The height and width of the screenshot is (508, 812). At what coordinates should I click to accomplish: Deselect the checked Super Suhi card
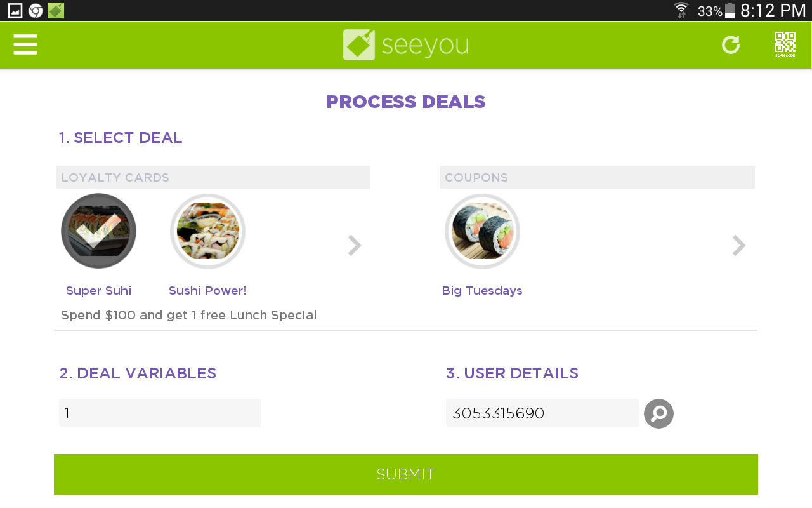pos(98,231)
